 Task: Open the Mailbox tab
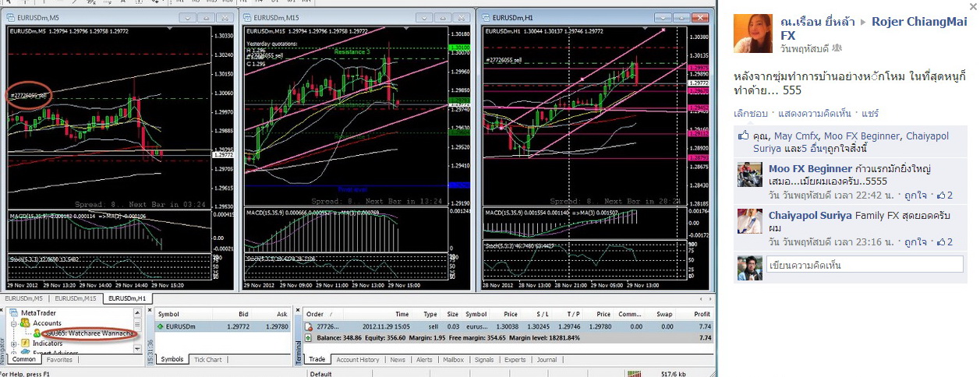tap(453, 360)
